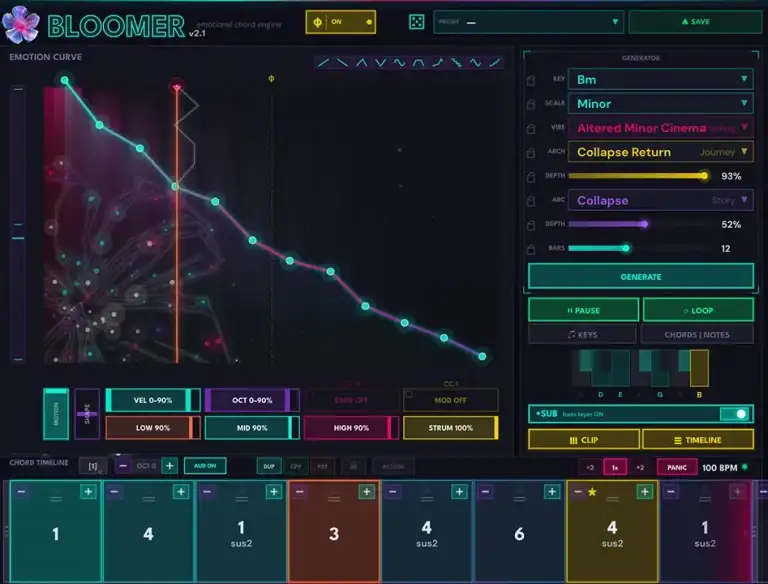The width and height of the screenshot is (768, 584).
Task: Adjust the yellow ARCH DEPTH slider at 93%
Action: [639, 176]
